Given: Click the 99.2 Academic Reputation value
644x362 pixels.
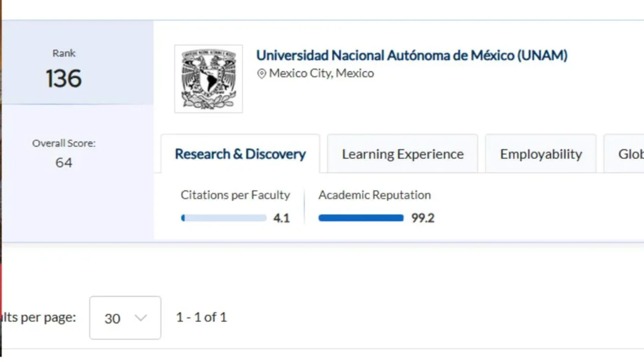Looking at the screenshot, I should (423, 218).
